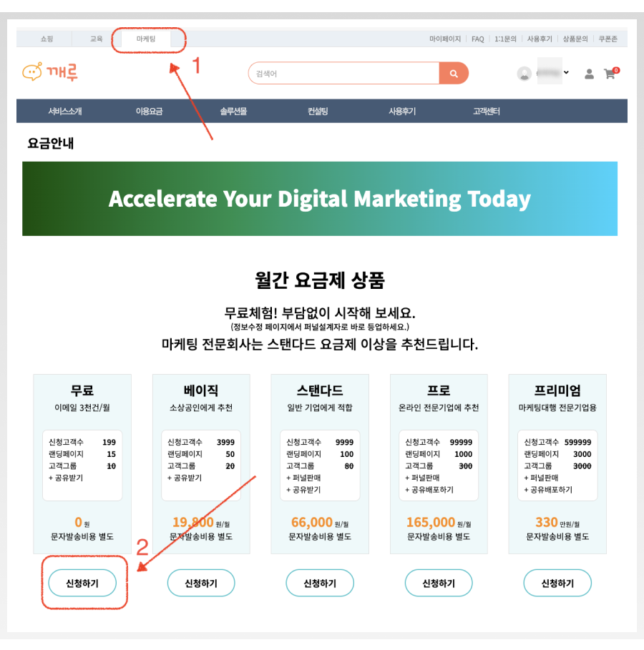Switch to the 교육 tab
Image resolution: width=644 pixels, height=650 pixels.
coord(97,39)
